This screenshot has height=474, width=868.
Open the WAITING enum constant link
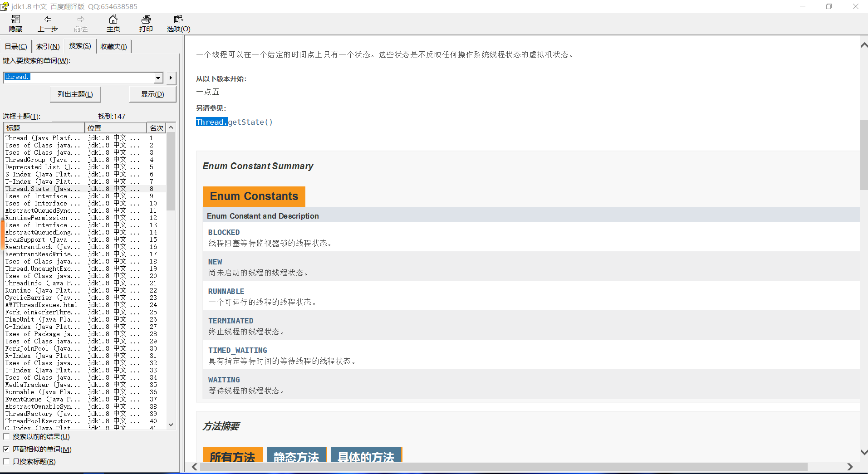[224, 380]
